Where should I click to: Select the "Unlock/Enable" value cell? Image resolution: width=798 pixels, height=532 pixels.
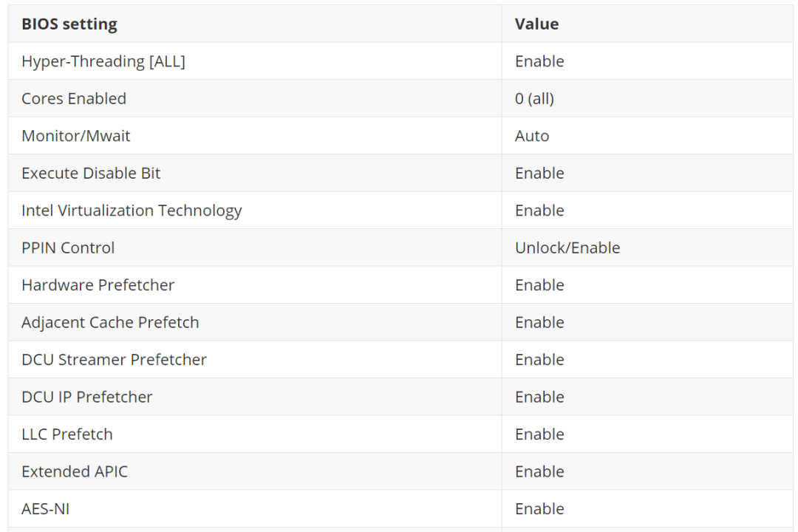(x=567, y=248)
